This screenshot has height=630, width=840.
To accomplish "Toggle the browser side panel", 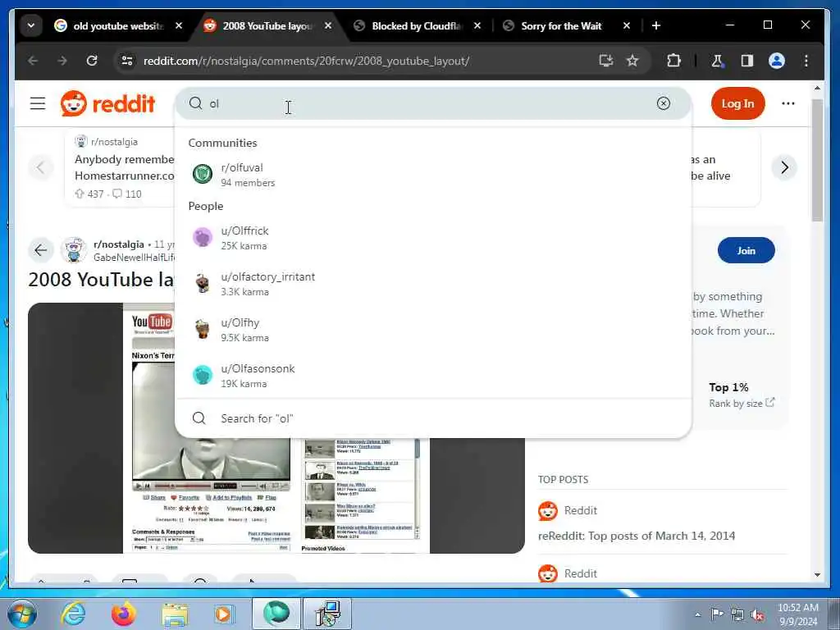I will [x=746, y=61].
